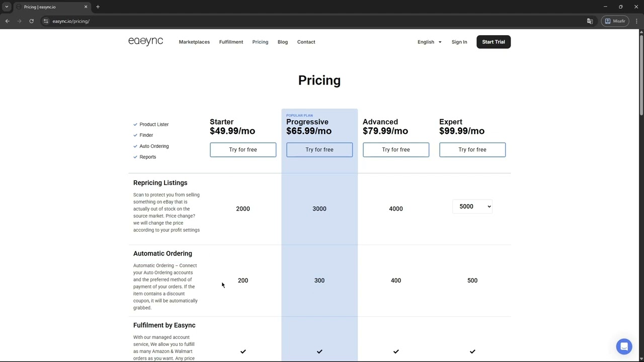Click the Progressive auto ordering value 300
This screenshot has height=362, width=644.
pos(319,281)
